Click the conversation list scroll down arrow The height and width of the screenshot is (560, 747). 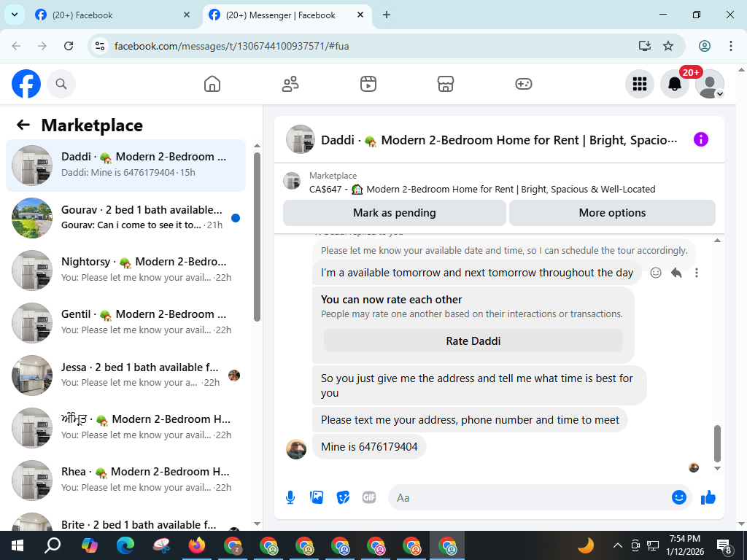point(258,524)
